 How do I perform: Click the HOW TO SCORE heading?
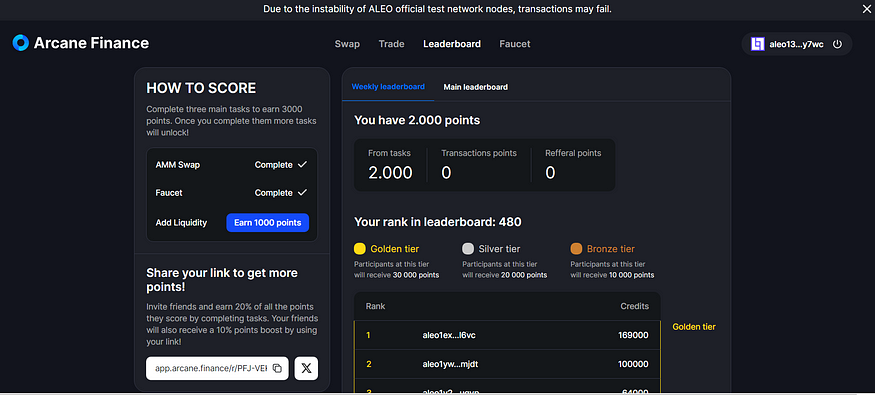[201, 88]
